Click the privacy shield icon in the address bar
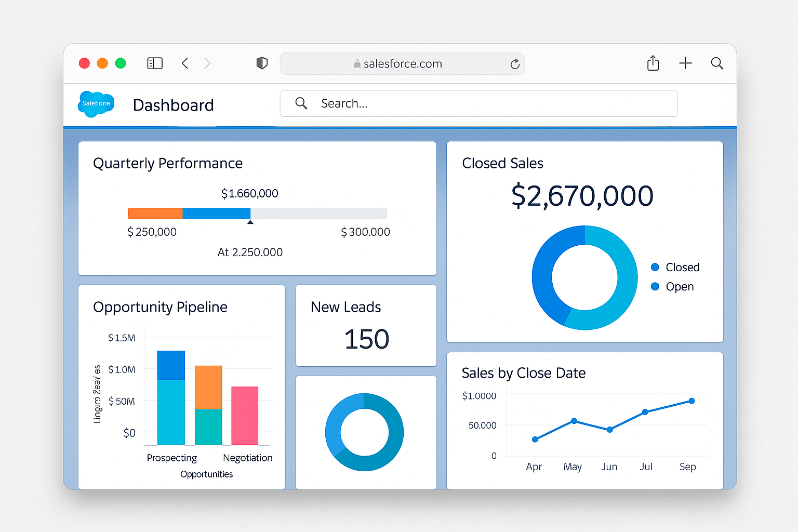 point(262,63)
